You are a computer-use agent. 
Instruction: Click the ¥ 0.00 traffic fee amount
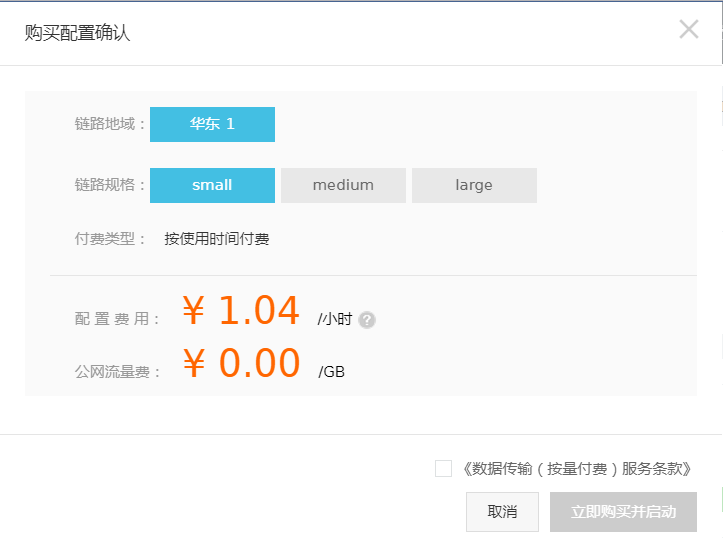pyautogui.click(x=241, y=364)
